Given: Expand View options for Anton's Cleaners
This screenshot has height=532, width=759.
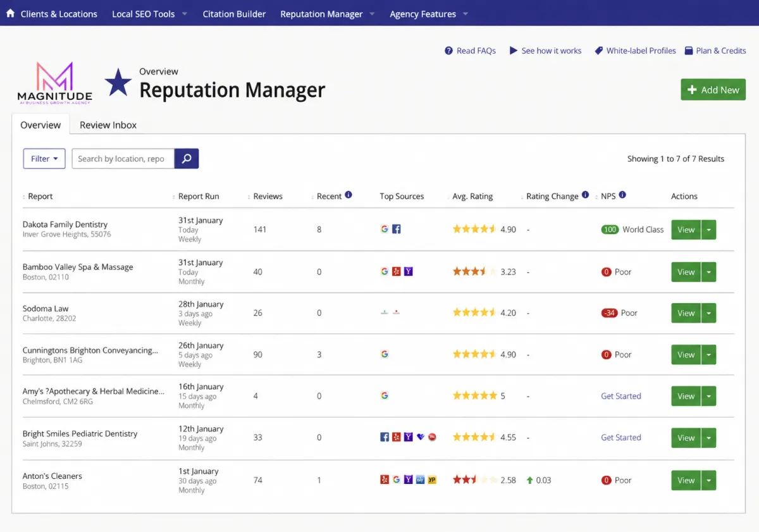Looking at the screenshot, I should 709,480.
